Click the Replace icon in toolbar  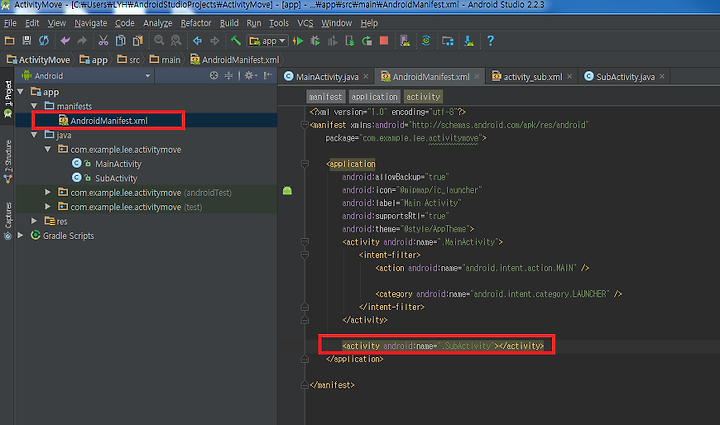(176, 41)
